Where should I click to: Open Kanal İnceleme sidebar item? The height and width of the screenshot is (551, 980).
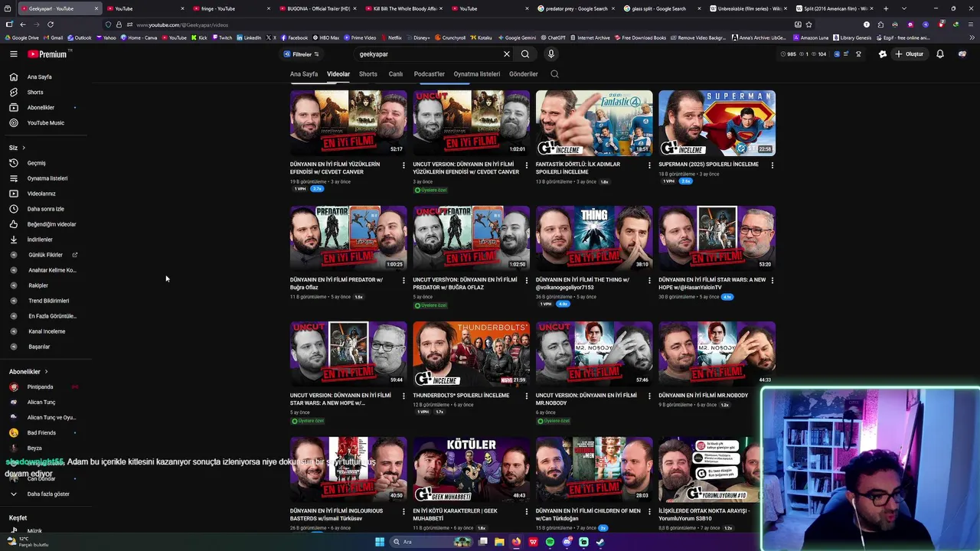[47, 331]
